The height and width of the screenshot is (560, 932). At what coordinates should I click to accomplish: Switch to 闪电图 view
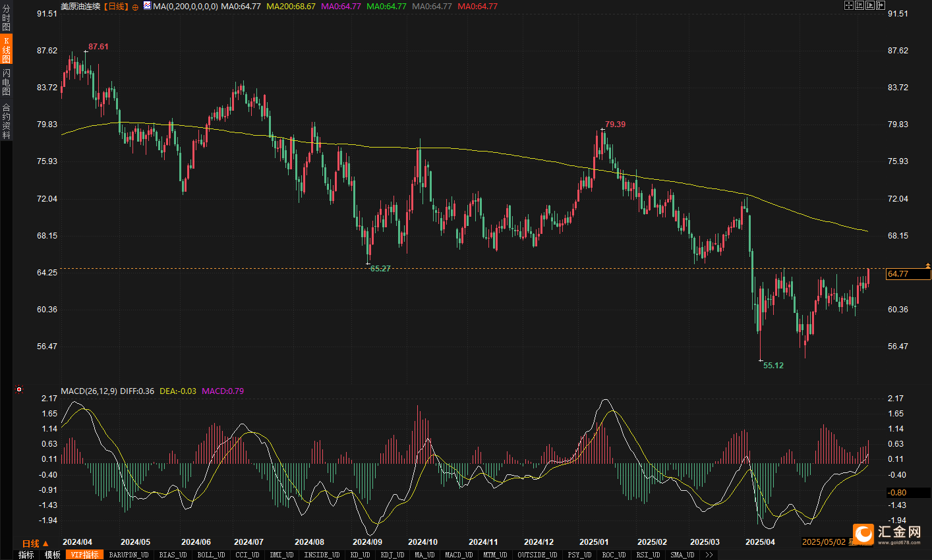[x=6, y=82]
